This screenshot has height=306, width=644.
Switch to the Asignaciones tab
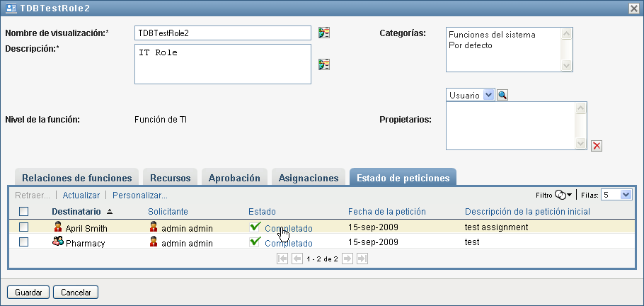[310, 178]
